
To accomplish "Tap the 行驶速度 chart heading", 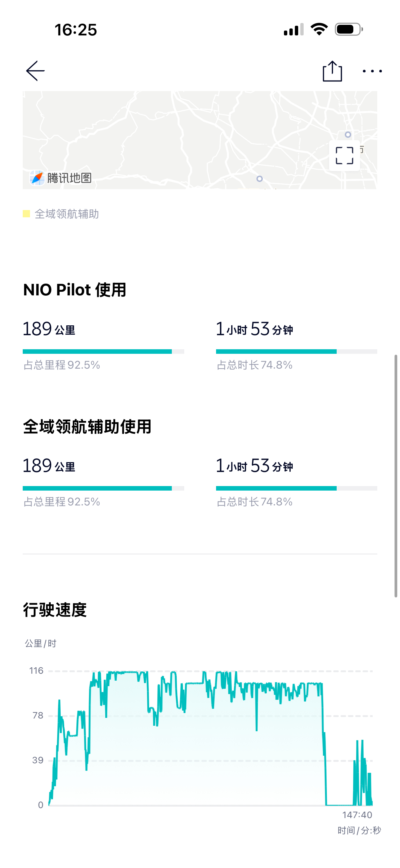I will (55, 610).
